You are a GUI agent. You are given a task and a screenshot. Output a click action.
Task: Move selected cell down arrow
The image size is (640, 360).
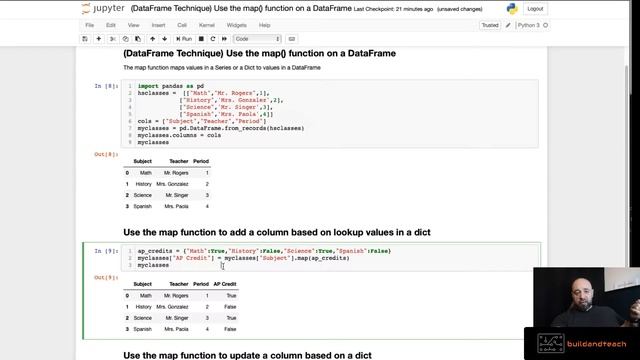point(164,39)
